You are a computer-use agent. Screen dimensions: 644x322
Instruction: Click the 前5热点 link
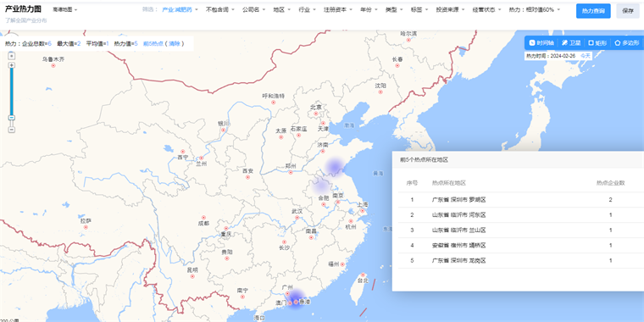pyautogui.click(x=153, y=43)
